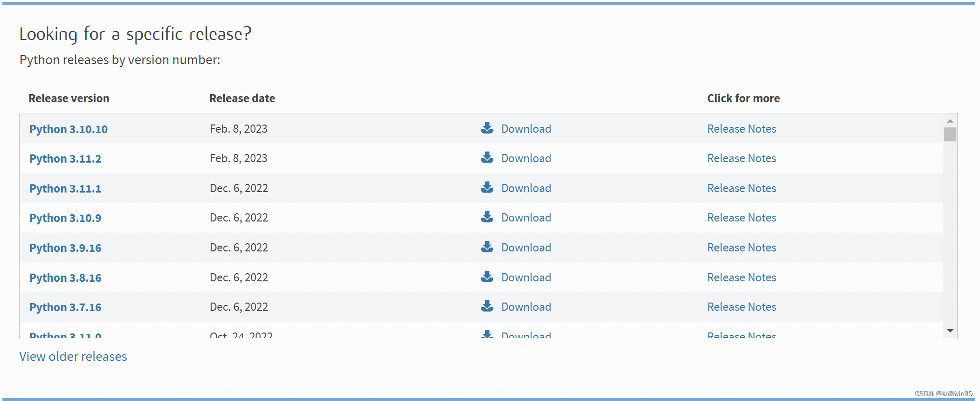Viewport: 980px width, 401px height.
Task: Click download icon for Python 3.11.1
Action: (487, 188)
